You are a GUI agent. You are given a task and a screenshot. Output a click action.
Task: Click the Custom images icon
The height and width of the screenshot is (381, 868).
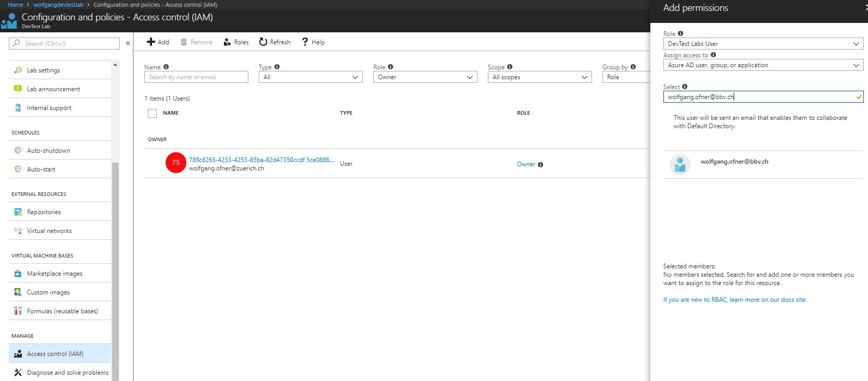(x=18, y=292)
